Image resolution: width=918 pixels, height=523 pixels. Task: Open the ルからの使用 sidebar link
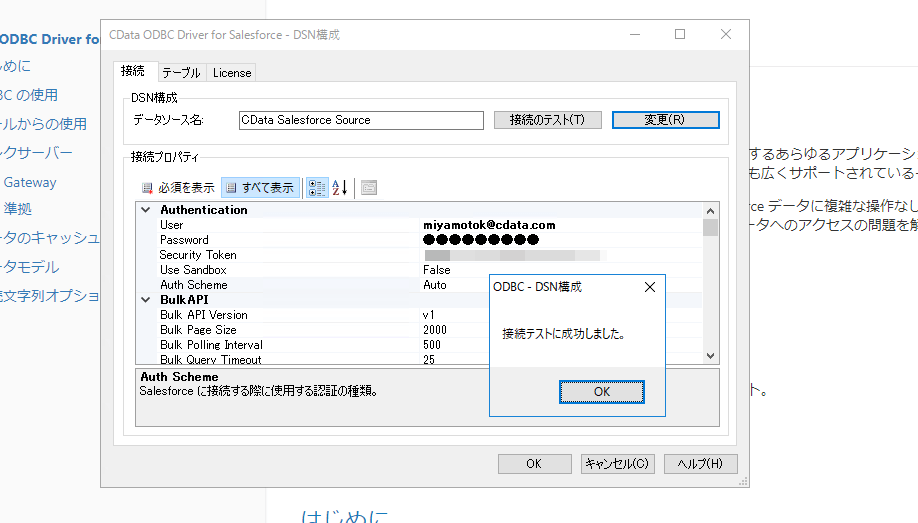click(43, 124)
